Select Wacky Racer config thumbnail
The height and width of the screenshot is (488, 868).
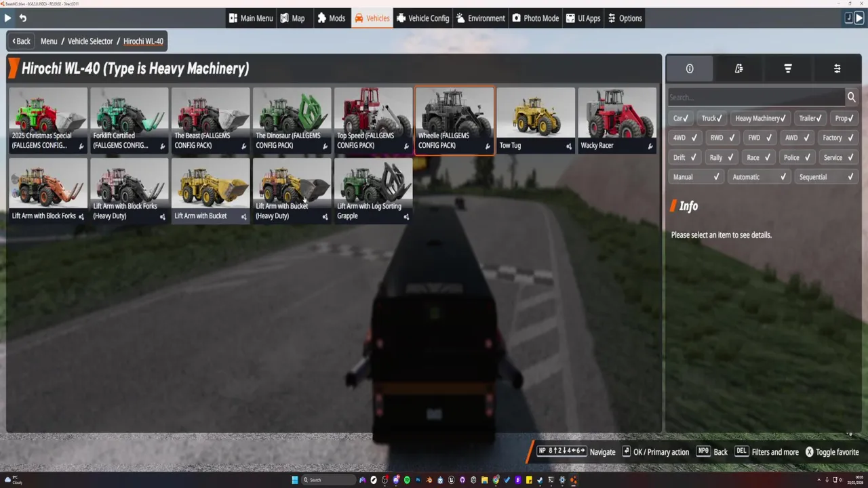(618, 120)
